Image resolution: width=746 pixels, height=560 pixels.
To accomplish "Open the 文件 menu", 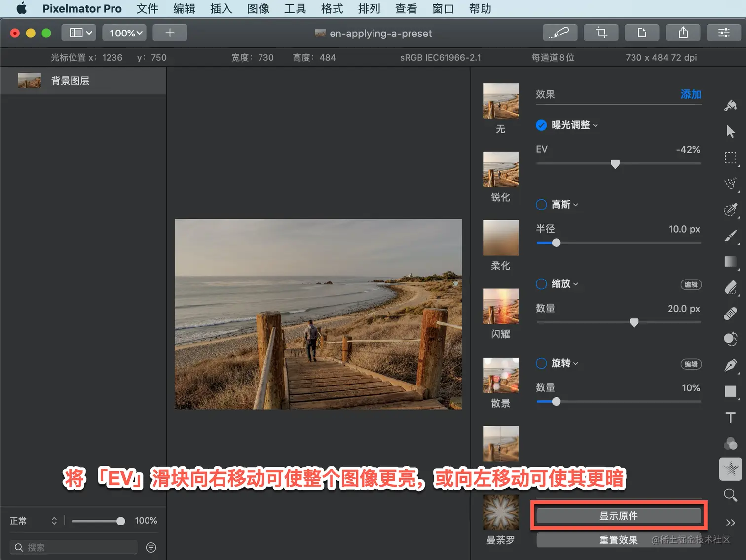I will coord(147,8).
